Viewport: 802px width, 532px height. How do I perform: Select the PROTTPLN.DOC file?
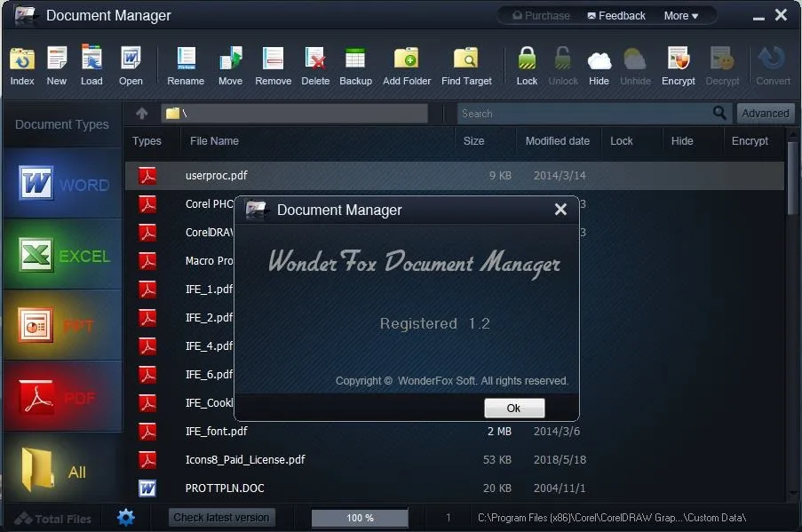click(x=225, y=488)
